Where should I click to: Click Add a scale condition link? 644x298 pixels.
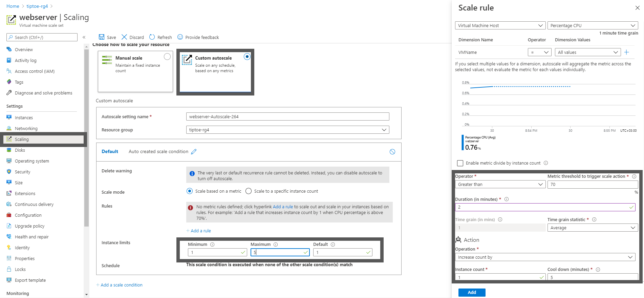pos(119,285)
